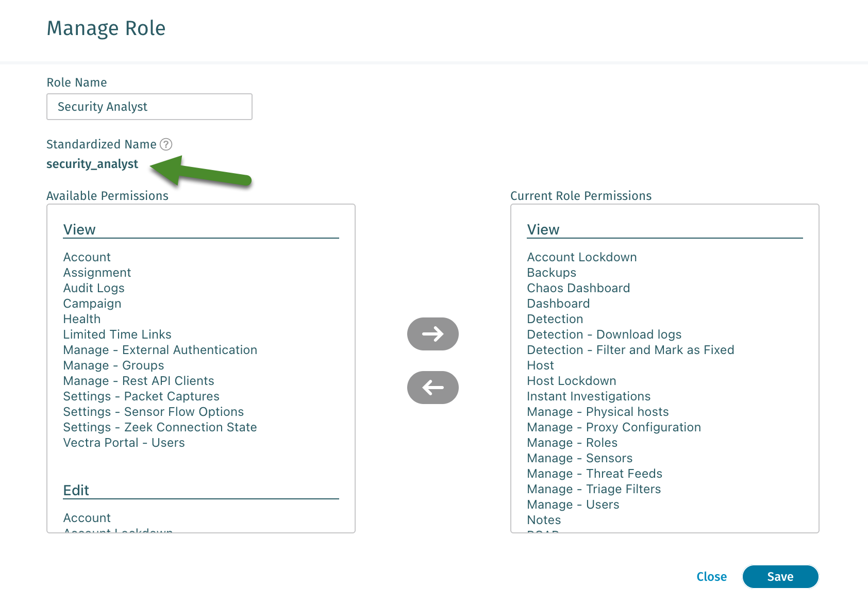
Task: Select Settings - Packet Captures permission
Action: pyautogui.click(x=141, y=396)
